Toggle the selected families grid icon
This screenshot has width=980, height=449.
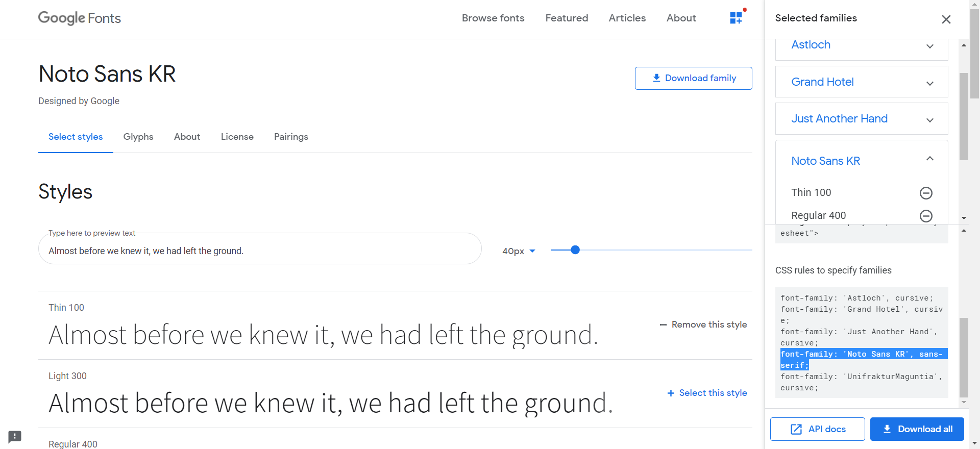(x=736, y=18)
